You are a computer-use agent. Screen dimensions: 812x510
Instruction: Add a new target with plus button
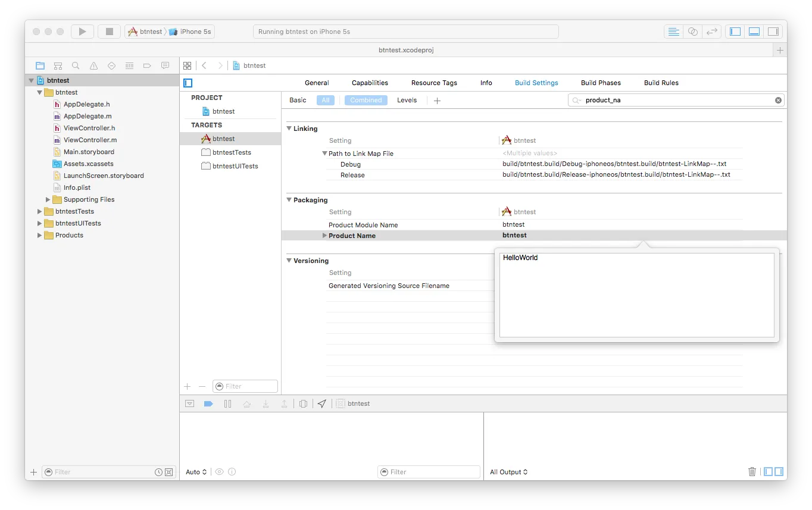pyautogui.click(x=188, y=386)
